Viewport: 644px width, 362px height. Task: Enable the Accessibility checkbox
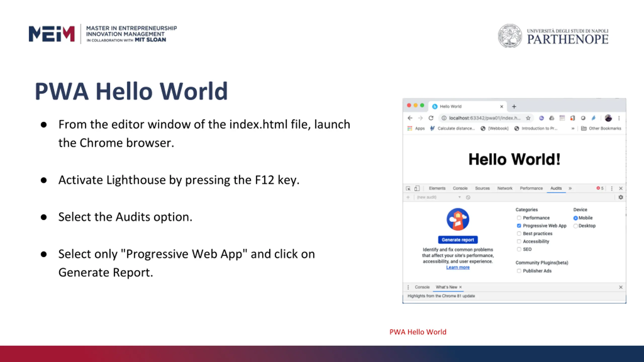[519, 242]
